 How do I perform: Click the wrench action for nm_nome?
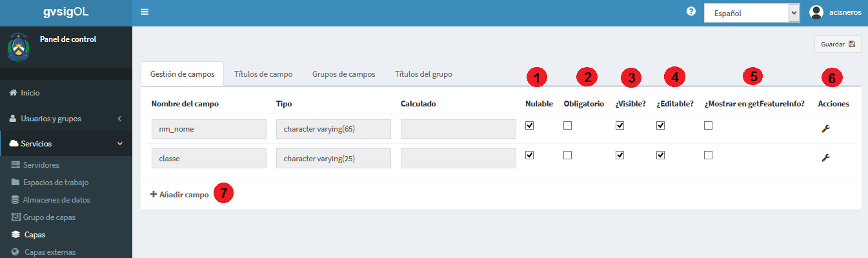tap(825, 128)
